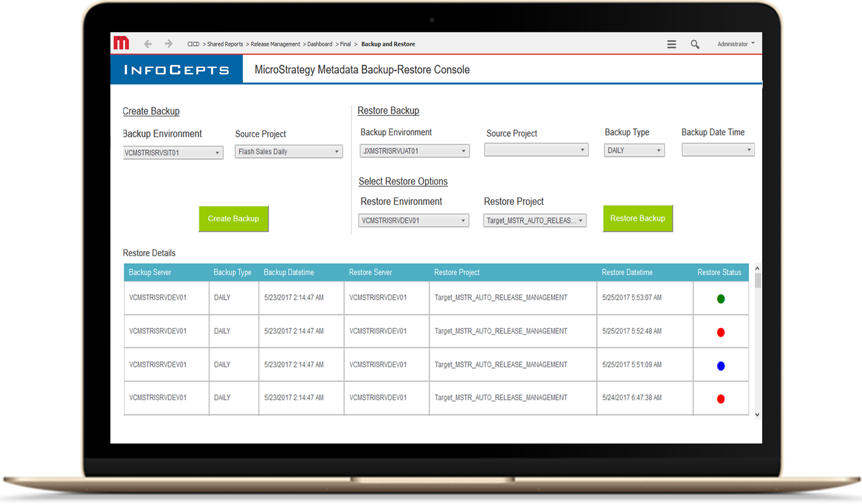Open the Flash Sales Daily project dropdown
862x504 pixels.
pos(288,152)
